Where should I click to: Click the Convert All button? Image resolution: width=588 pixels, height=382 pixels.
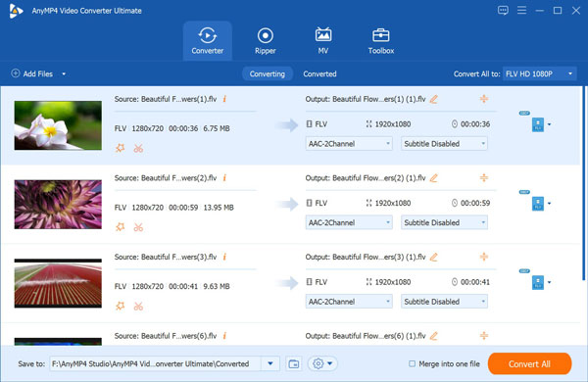tap(529, 363)
